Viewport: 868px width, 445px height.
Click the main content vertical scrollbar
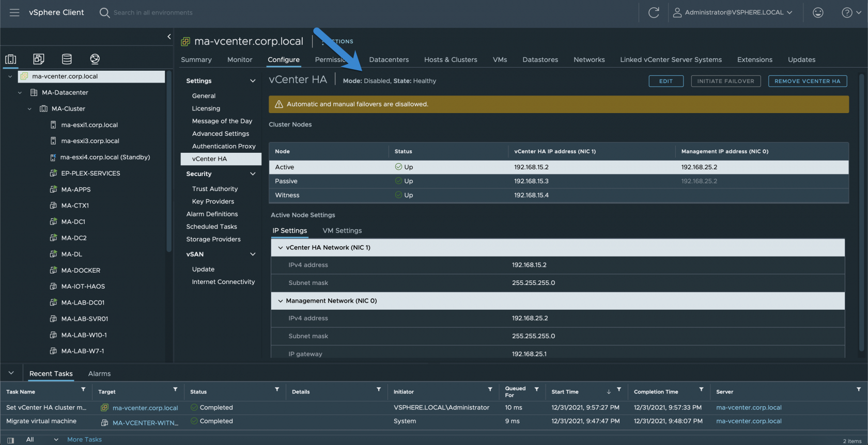(861, 213)
